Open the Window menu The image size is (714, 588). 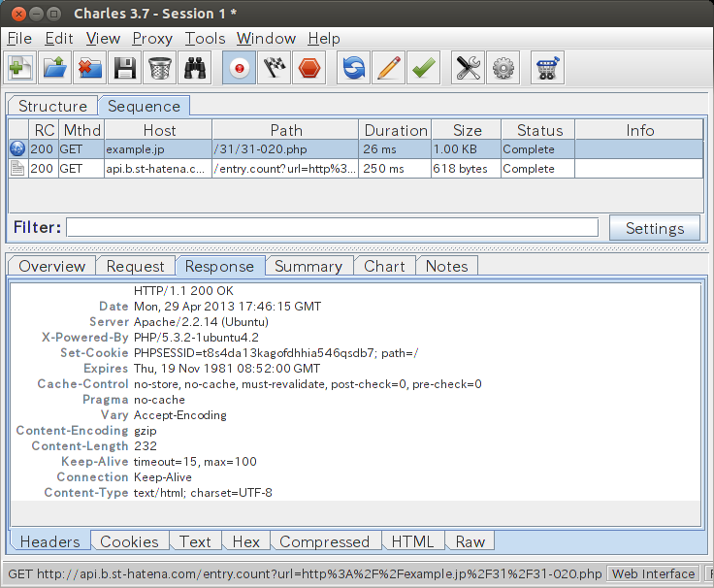coord(266,39)
